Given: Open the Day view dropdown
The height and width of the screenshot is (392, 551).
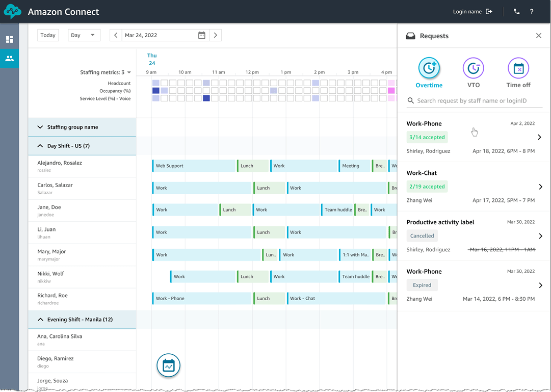Looking at the screenshot, I should click(84, 35).
